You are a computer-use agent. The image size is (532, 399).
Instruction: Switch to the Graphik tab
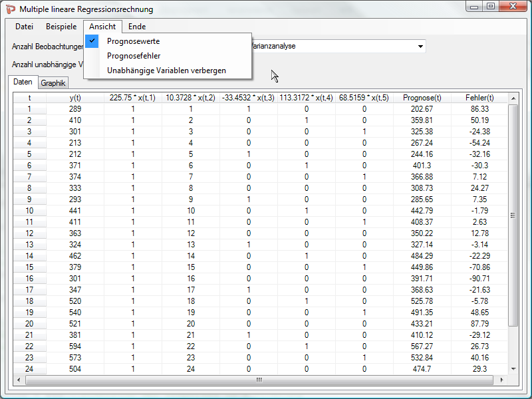tap(53, 84)
